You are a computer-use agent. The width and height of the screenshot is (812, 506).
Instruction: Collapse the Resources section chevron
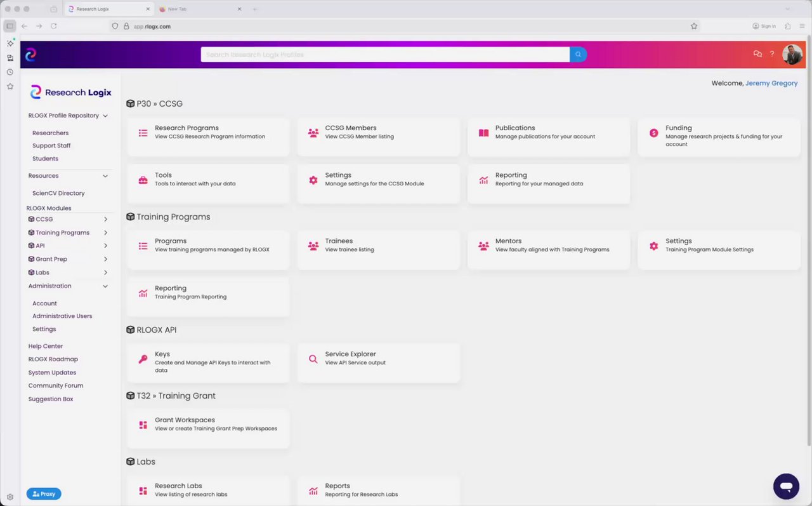(105, 176)
